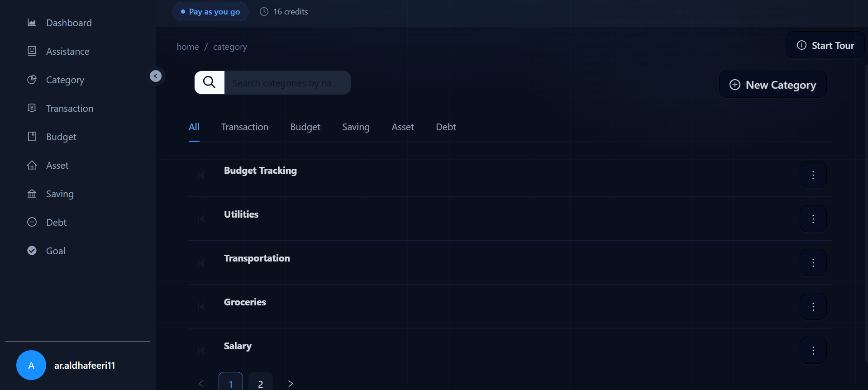Click the home breadcrumb link
Image resolution: width=868 pixels, height=390 pixels.
coord(188,47)
